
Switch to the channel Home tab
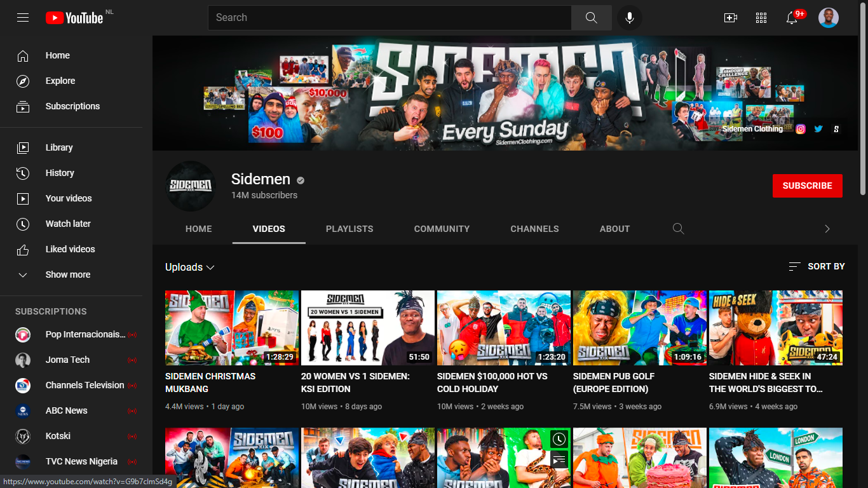[199, 229]
